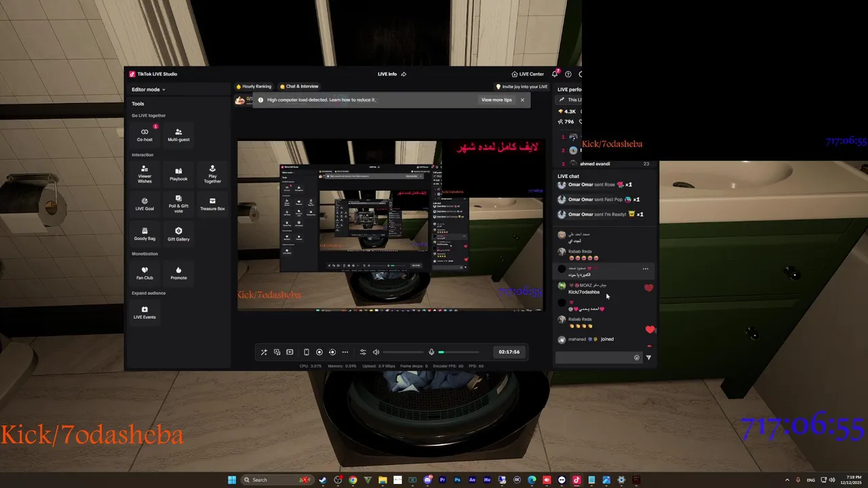Open LIVE Center
This screenshot has width=868, height=488.
528,74
